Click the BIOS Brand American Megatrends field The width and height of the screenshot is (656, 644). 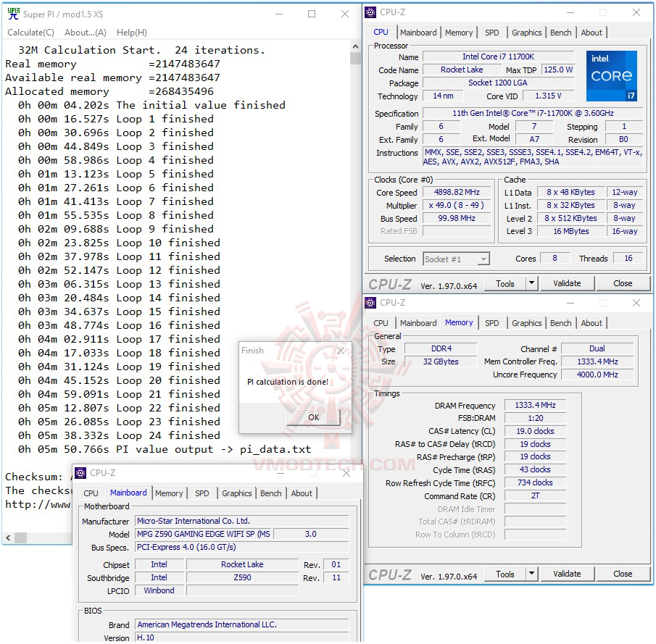(x=242, y=624)
